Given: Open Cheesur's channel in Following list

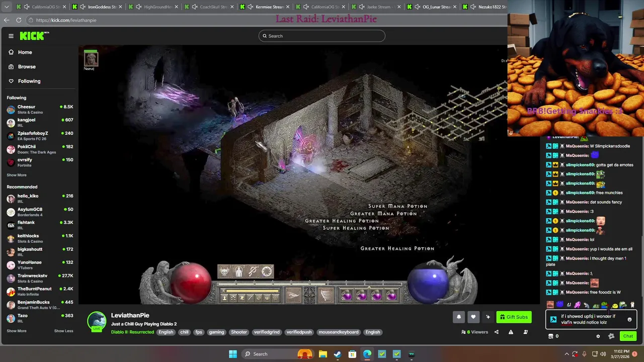Looking at the screenshot, I should 40,109.
